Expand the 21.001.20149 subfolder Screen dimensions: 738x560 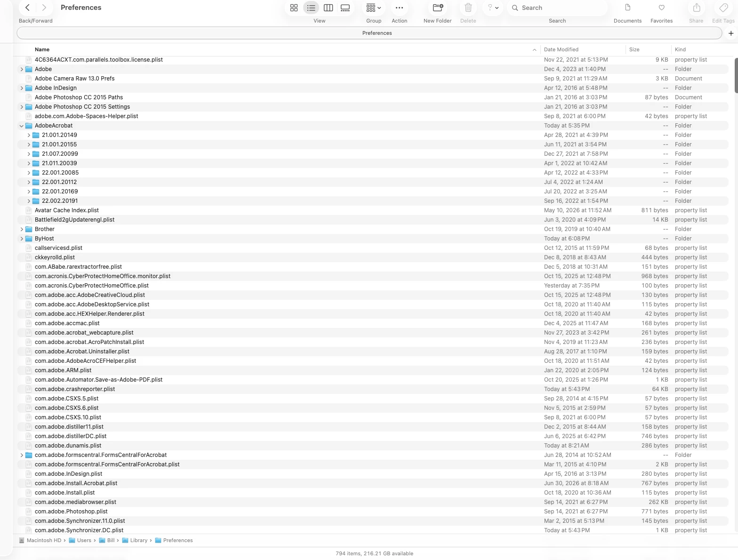29,135
